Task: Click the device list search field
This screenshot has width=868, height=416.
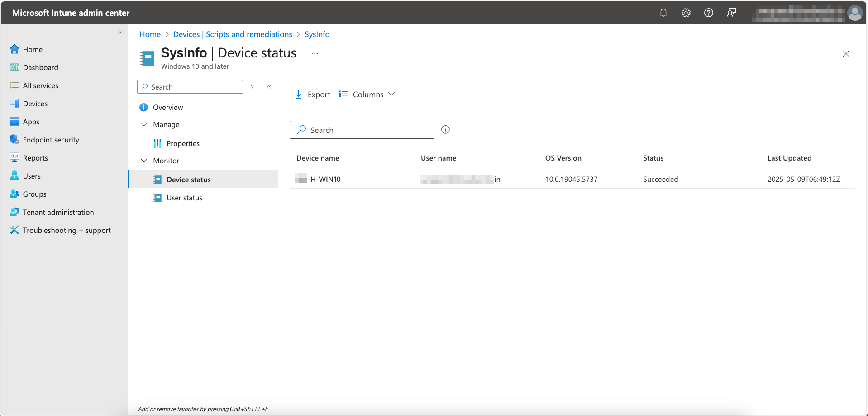Action: (x=362, y=130)
